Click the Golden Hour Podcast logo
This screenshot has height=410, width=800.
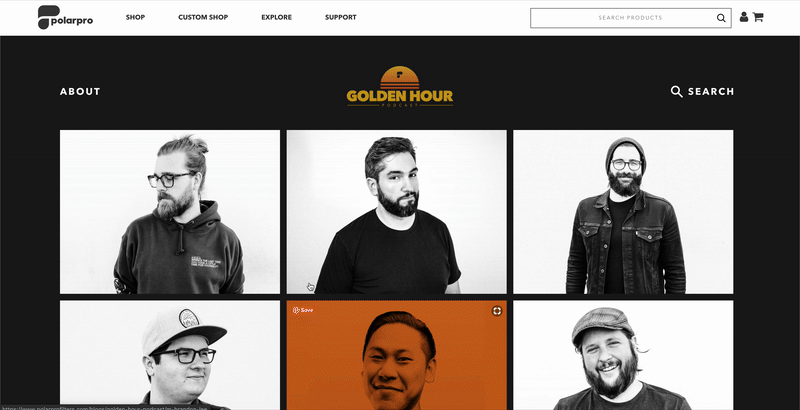(399, 87)
